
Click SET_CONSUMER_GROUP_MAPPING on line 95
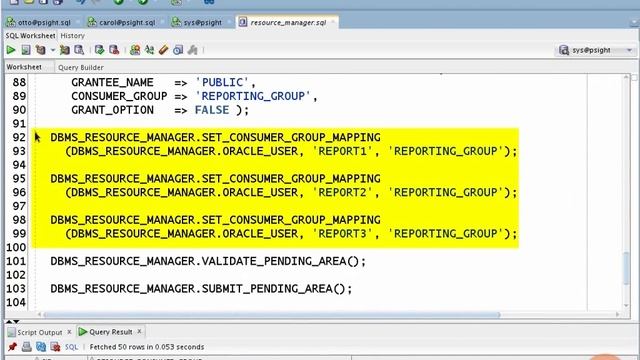(291, 179)
